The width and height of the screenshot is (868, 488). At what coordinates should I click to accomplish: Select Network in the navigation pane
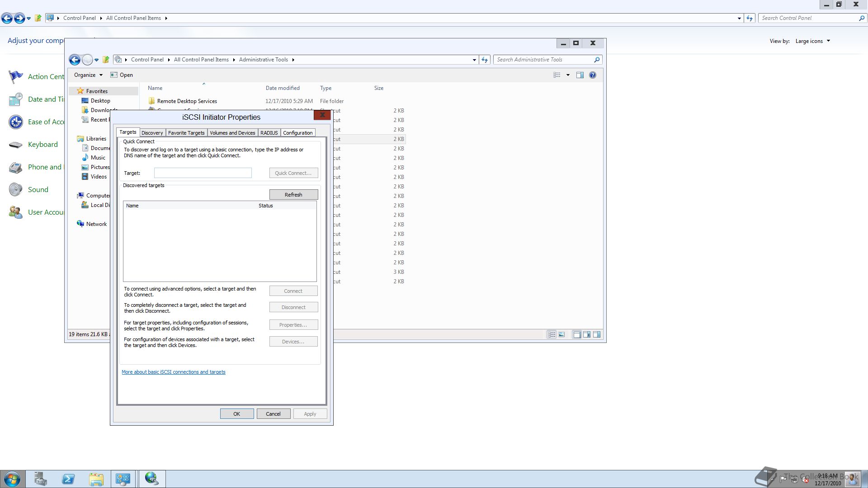point(96,224)
